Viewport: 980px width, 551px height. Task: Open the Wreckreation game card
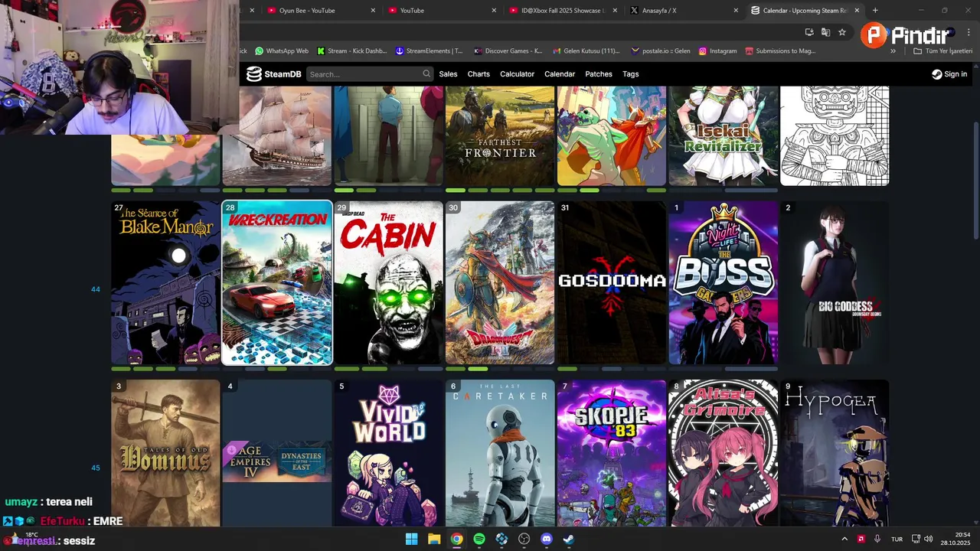277,283
